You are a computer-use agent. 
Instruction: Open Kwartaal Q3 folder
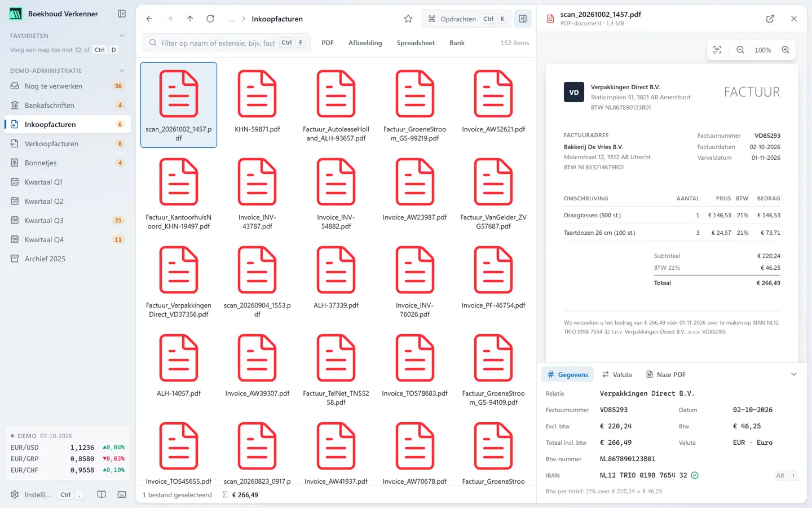point(68,220)
